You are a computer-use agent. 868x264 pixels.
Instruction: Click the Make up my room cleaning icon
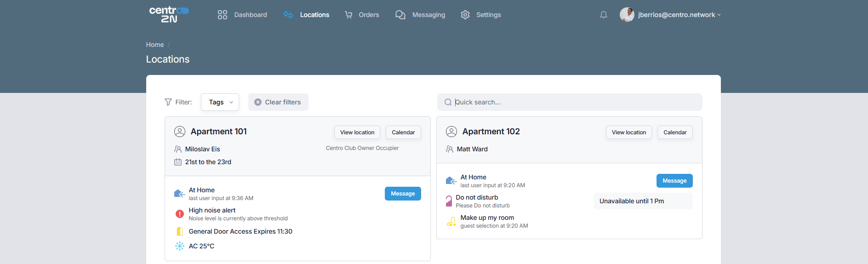click(x=451, y=221)
